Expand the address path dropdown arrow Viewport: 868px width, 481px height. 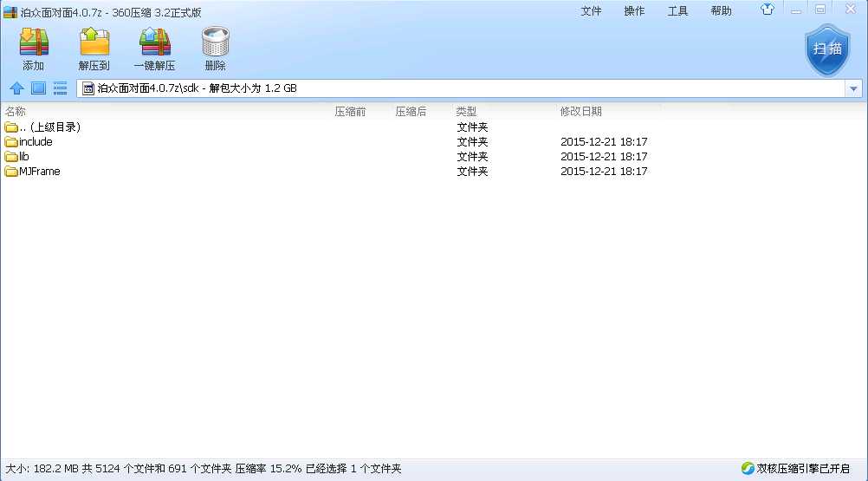(853, 88)
